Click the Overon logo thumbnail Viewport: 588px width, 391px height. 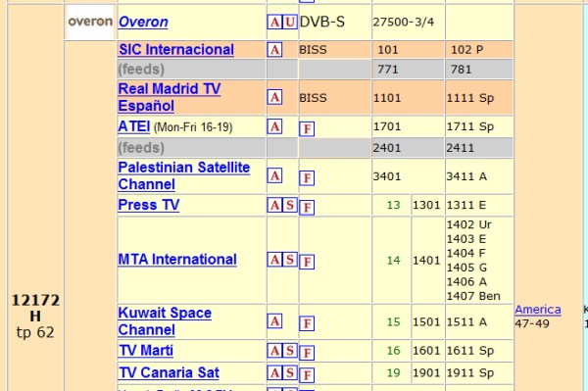[x=90, y=22]
